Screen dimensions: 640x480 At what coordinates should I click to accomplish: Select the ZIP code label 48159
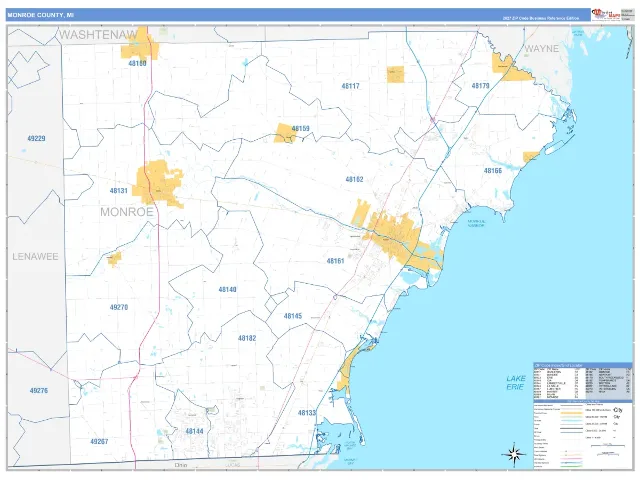point(300,129)
